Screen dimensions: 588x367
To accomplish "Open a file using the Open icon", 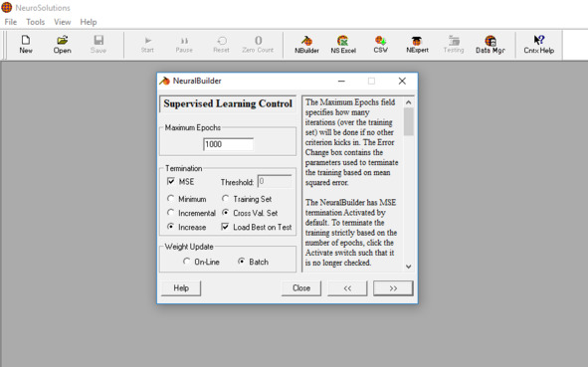I will pyautogui.click(x=63, y=45).
